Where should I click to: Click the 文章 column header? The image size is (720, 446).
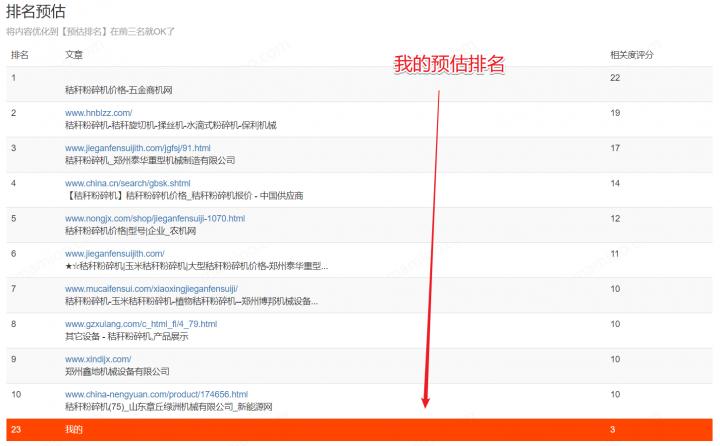pos(74,54)
